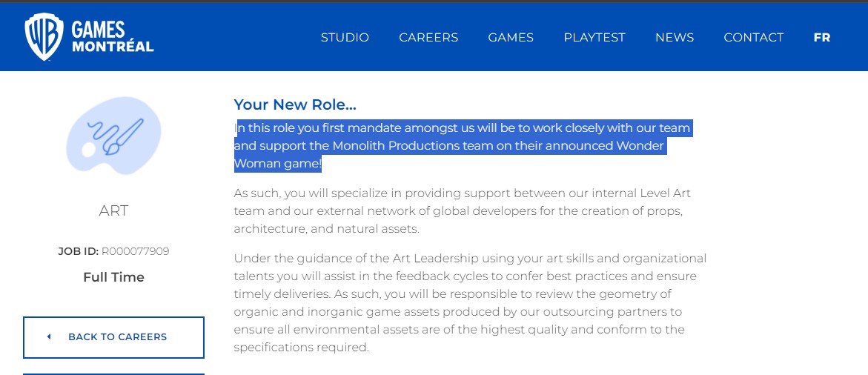This screenshot has width=868, height=375.
Task: Click the Full Time employment label
Action: (x=113, y=277)
